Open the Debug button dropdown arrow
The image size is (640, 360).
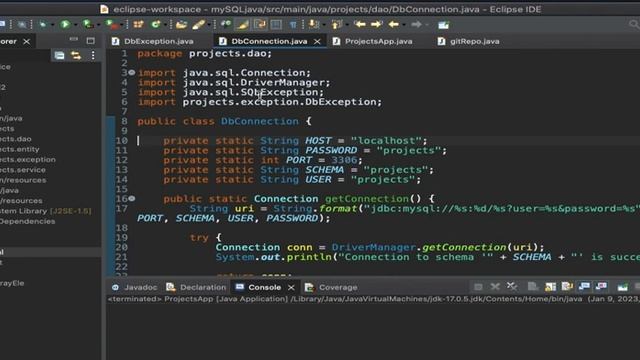52,25
